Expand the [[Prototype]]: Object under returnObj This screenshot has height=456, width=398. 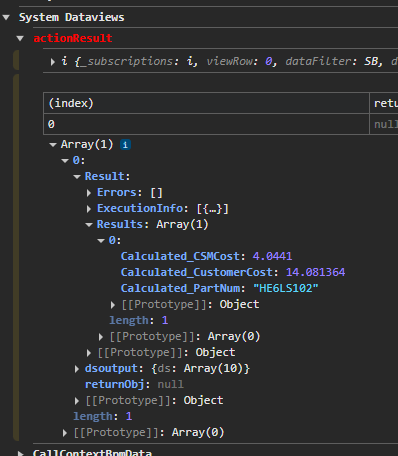[x=77, y=401]
